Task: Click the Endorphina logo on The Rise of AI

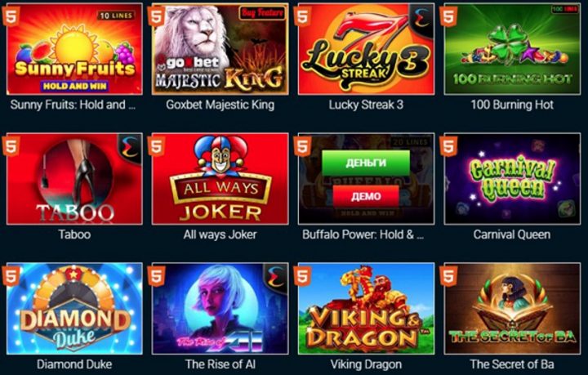Action: [276, 277]
